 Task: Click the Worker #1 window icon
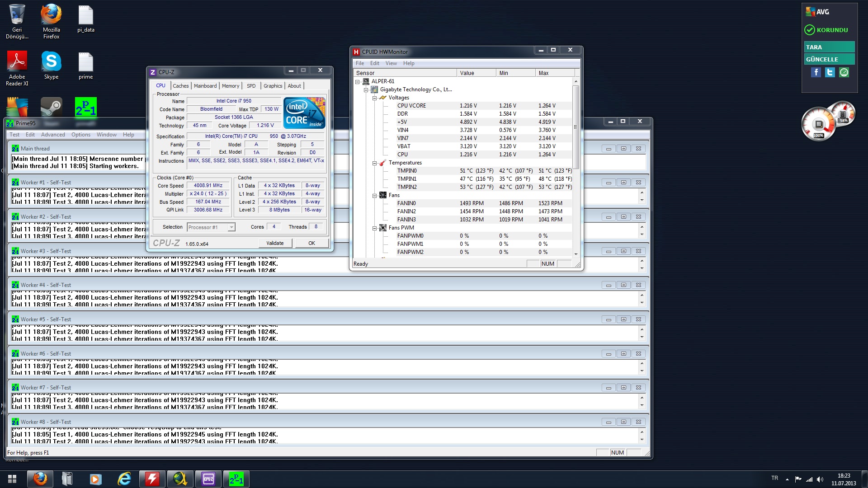point(15,183)
